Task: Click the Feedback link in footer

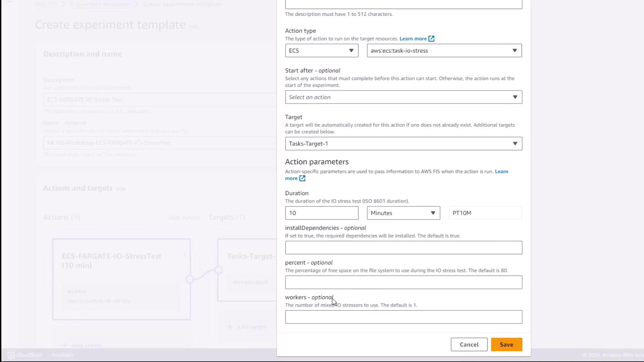Action: pyautogui.click(x=63, y=355)
